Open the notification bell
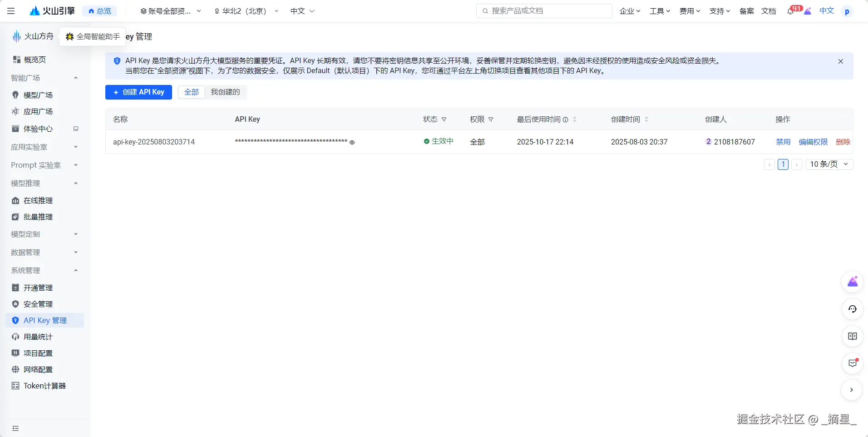Viewport: 868px width, 437px height. click(790, 11)
